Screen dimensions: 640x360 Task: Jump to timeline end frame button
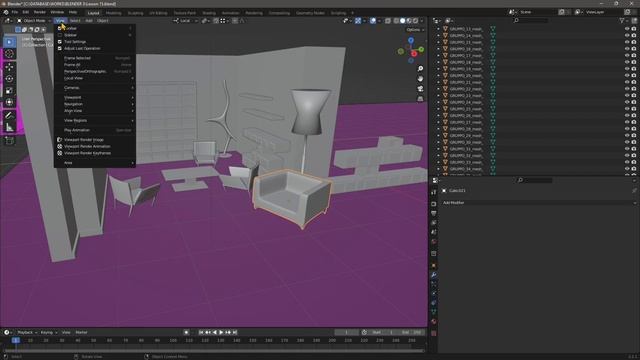235,333
